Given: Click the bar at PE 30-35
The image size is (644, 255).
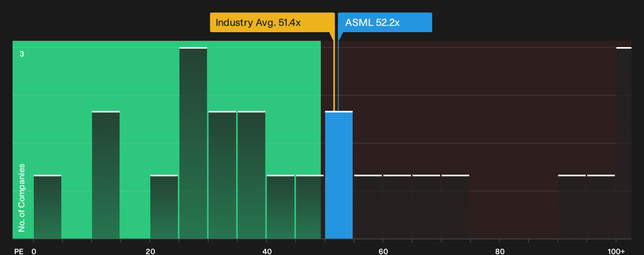Looking at the screenshot, I should click(x=222, y=175).
